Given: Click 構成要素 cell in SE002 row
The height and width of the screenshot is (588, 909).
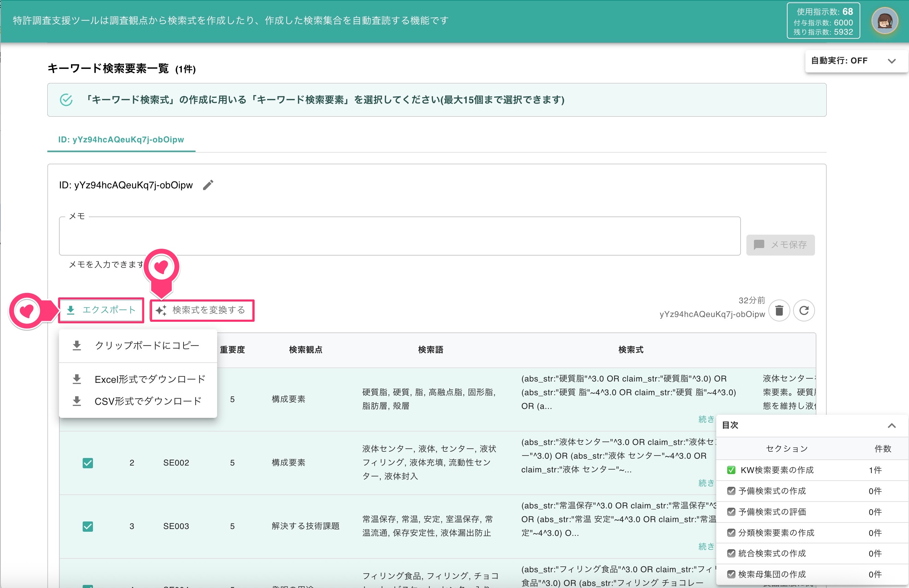Looking at the screenshot, I should click(x=288, y=463).
